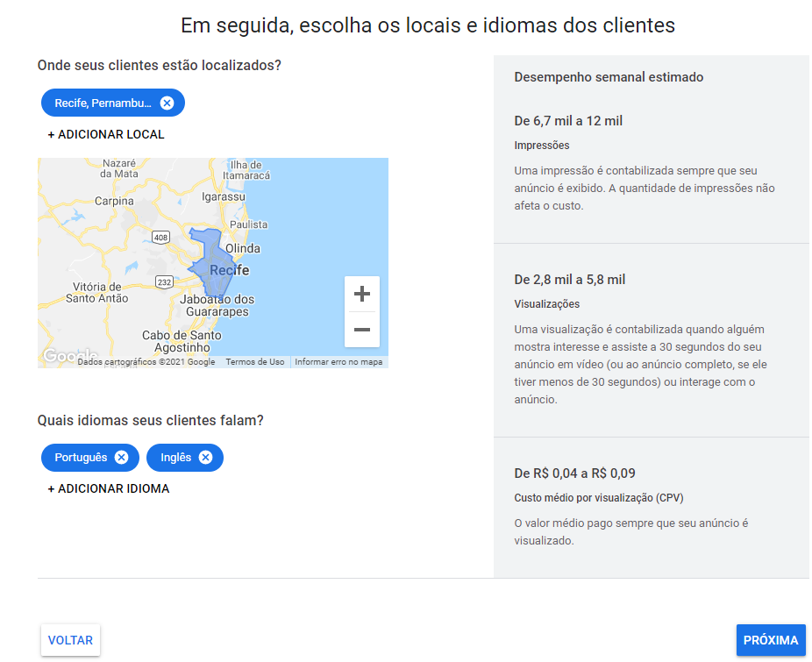Click 'Quais idiomas seus clientes falam?' heading
Screen dimensions: 812x662
point(150,420)
